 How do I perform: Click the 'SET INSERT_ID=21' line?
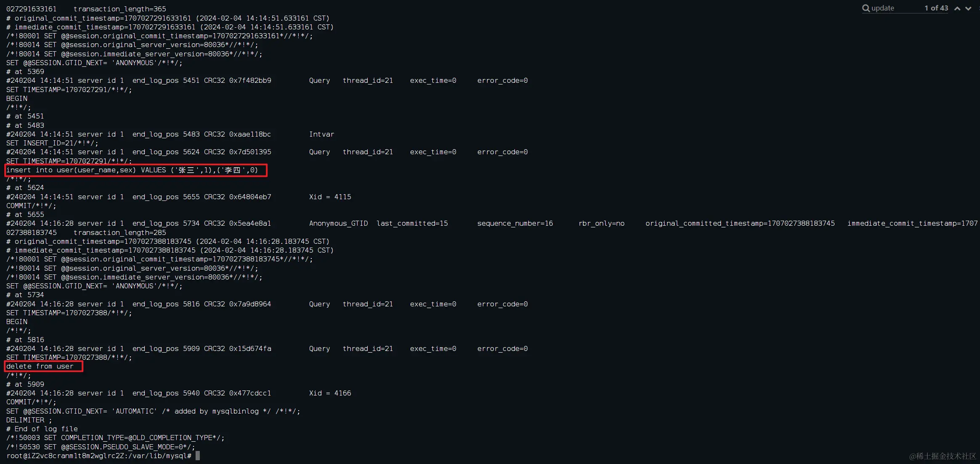point(52,143)
